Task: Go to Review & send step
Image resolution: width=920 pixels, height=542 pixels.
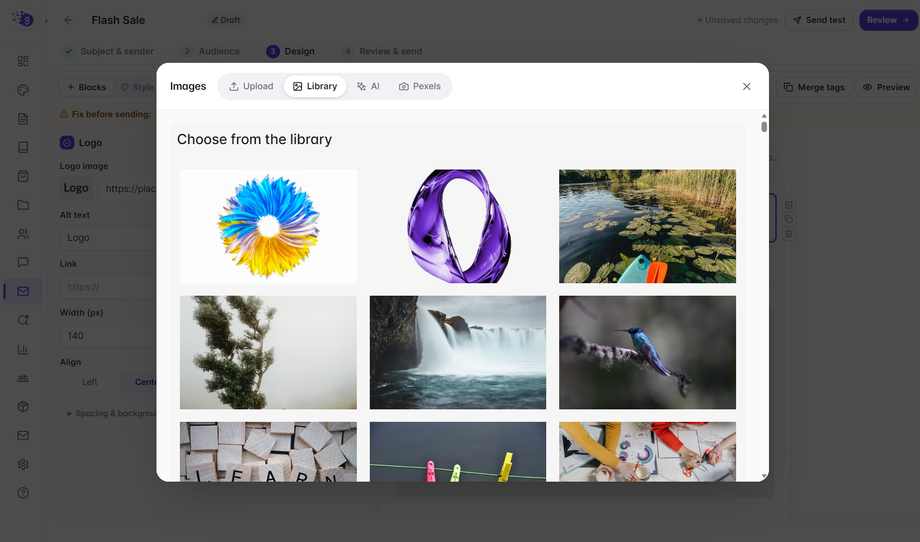Action: click(x=382, y=51)
